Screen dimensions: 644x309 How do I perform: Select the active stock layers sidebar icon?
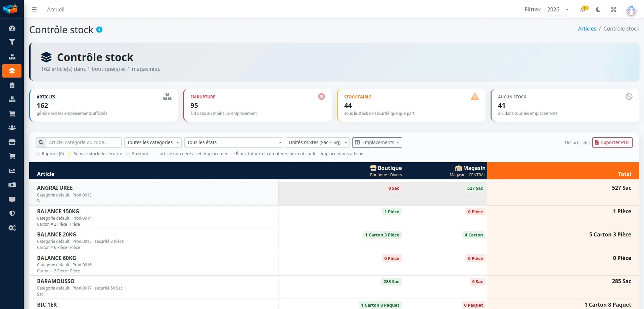tap(12, 71)
